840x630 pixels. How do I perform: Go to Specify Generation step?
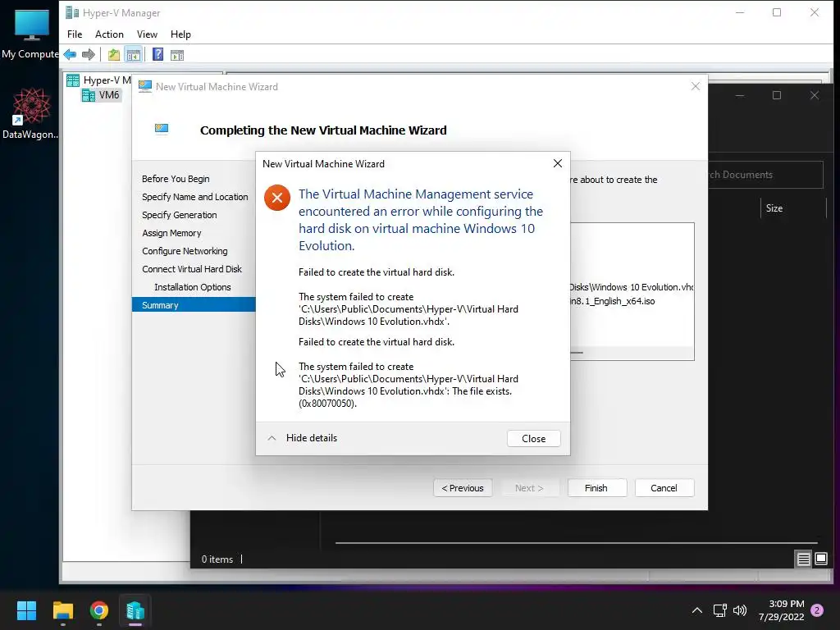pos(180,215)
